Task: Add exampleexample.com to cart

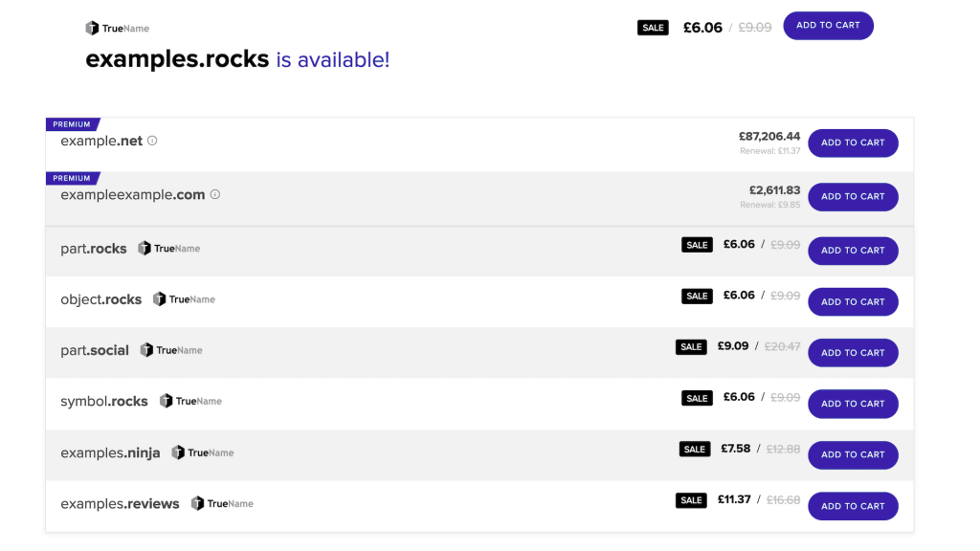Action: point(853,197)
